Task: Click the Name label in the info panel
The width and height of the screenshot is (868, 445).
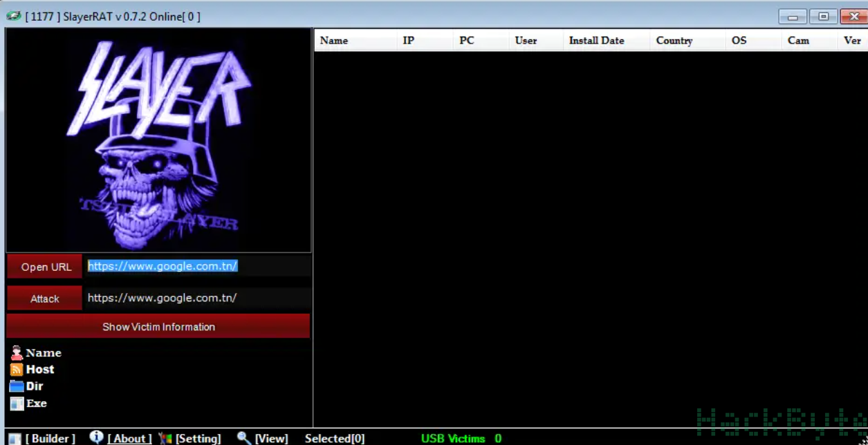Action: point(44,353)
